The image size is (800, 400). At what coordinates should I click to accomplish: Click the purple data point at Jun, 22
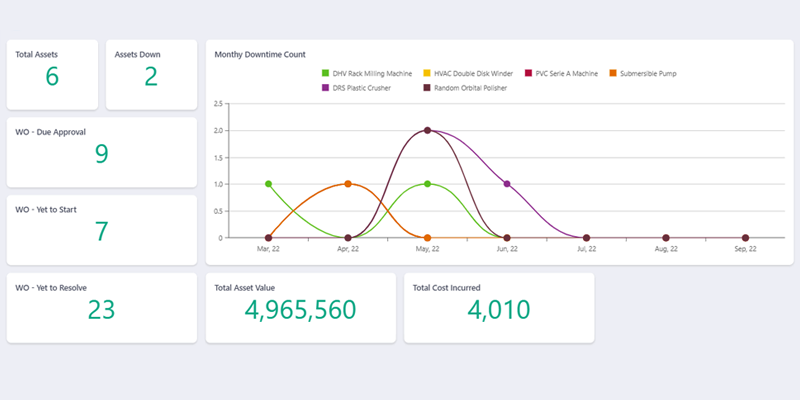point(507,184)
